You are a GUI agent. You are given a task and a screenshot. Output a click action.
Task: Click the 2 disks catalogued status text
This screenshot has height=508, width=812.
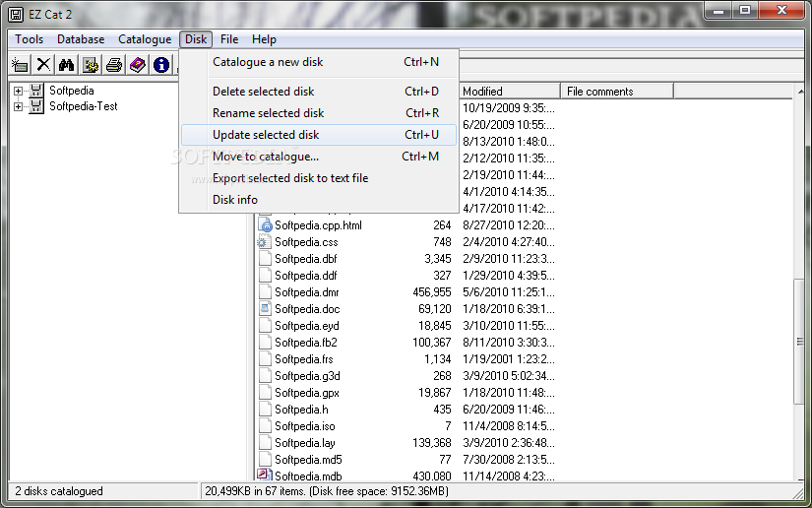click(58, 491)
